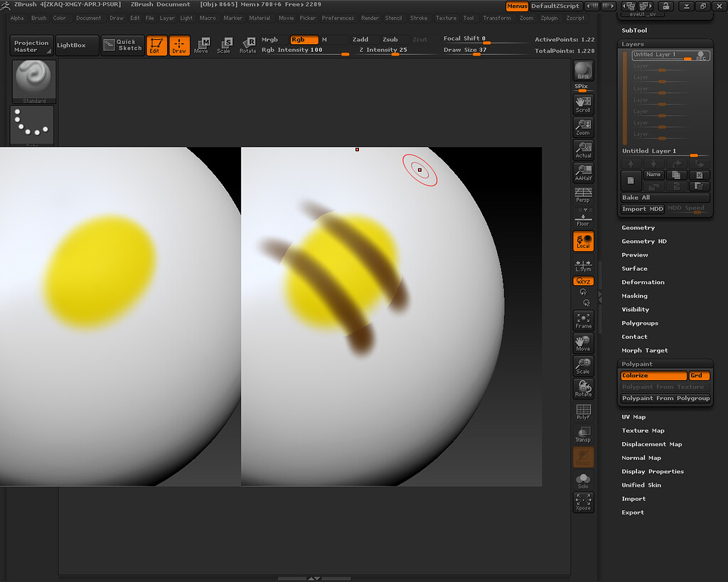The height and width of the screenshot is (582, 728).
Task: Activate the Scroll navigation icon
Action: 583,104
